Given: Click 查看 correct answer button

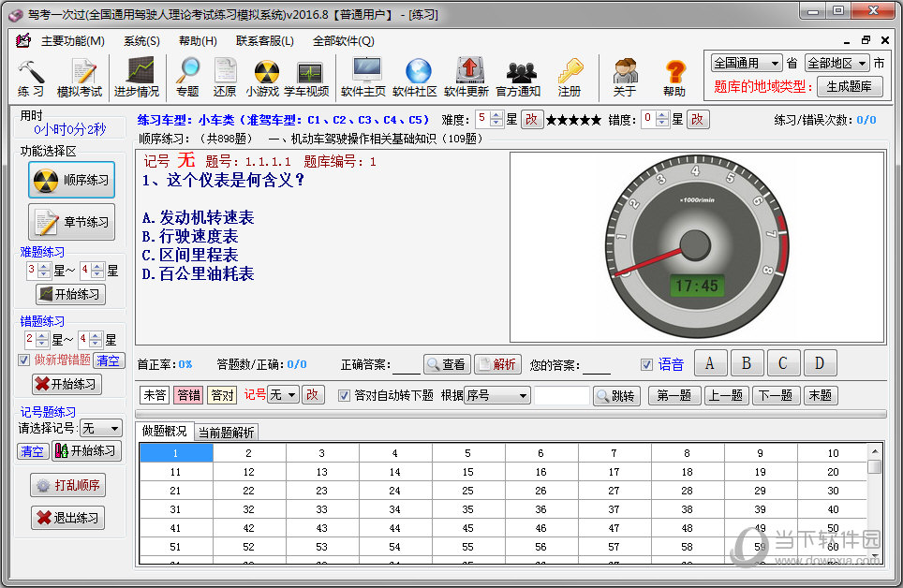Looking at the screenshot, I should (x=447, y=364).
